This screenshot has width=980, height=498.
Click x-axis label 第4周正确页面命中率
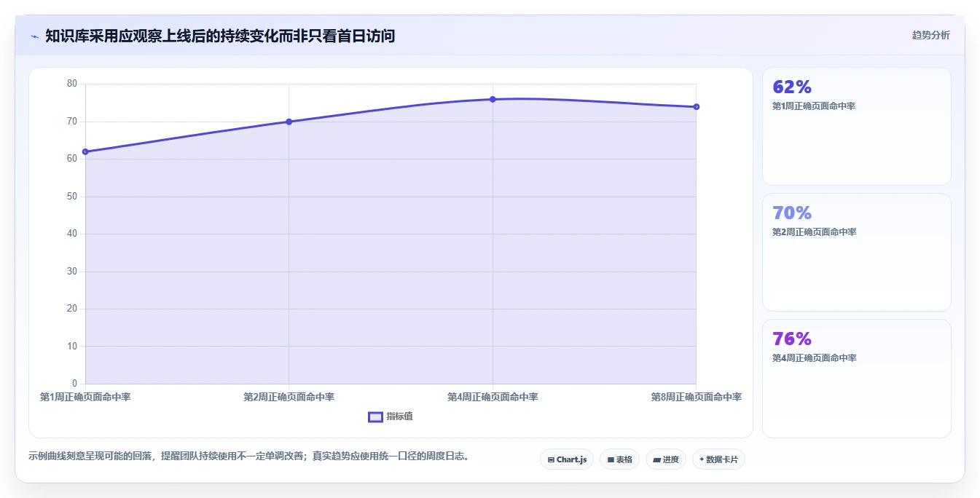point(493,397)
